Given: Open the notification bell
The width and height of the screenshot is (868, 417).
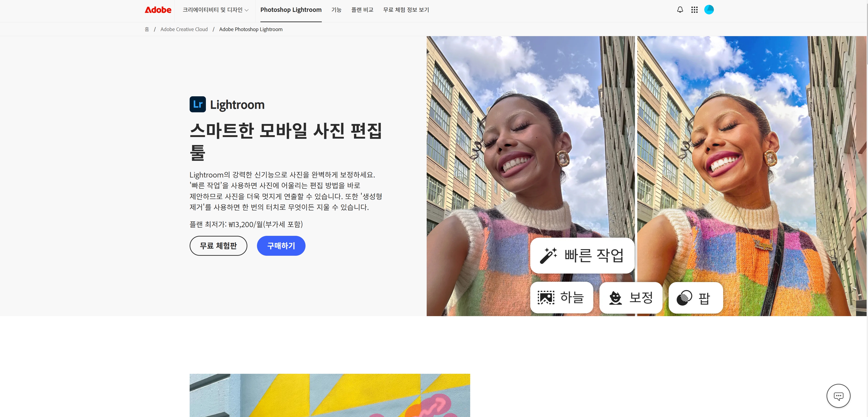Looking at the screenshot, I should (680, 10).
